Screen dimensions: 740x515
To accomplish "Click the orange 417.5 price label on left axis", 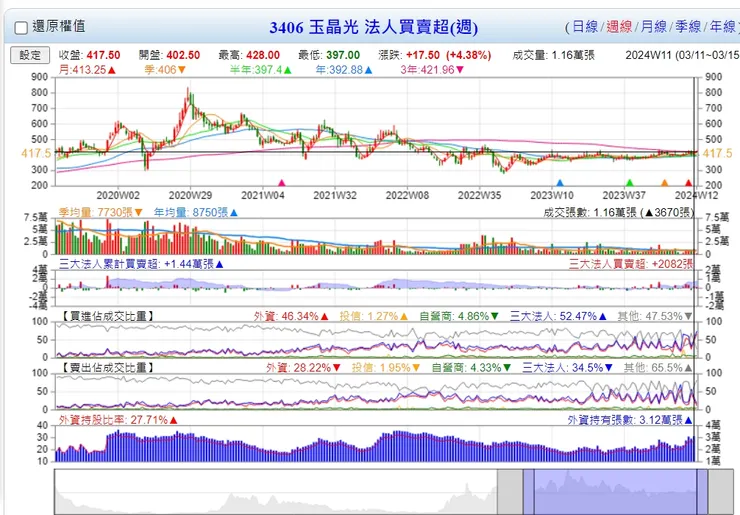I will (x=36, y=153).
